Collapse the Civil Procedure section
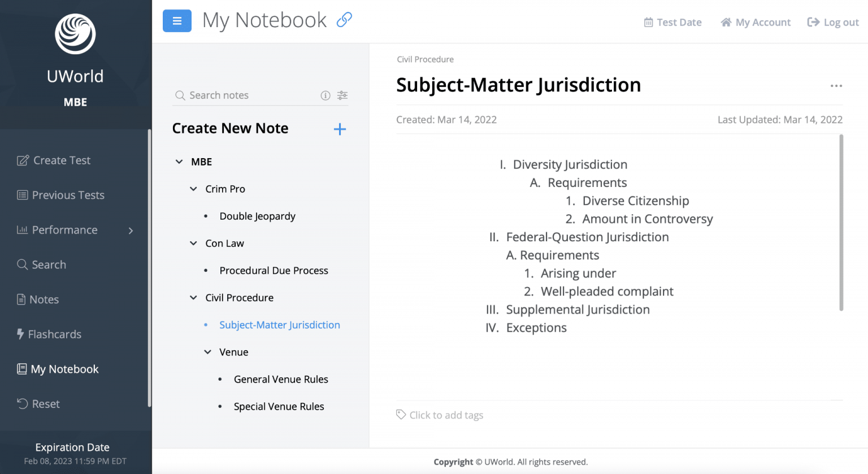This screenshot has width=868, height=474. pyautogui.click(x=193, y=297)
